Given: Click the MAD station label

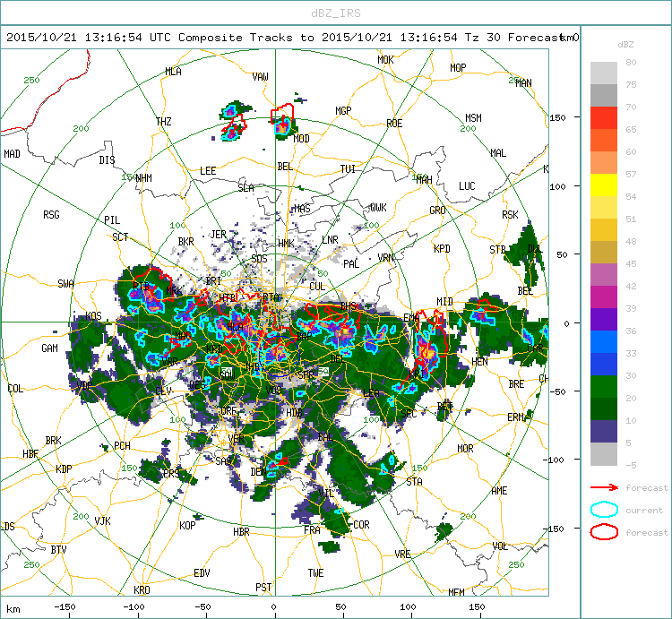Looking at the screenshot, I should 12,154.
